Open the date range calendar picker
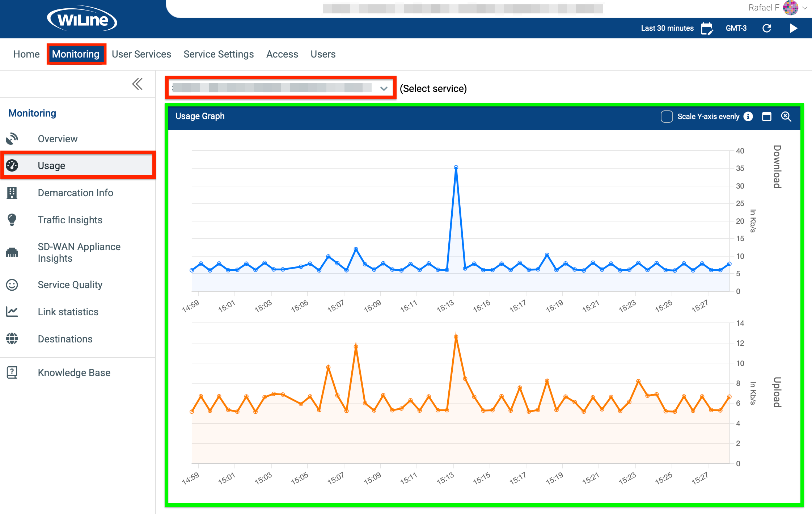The width and height of the screenshot is (812, 514). 707,28
